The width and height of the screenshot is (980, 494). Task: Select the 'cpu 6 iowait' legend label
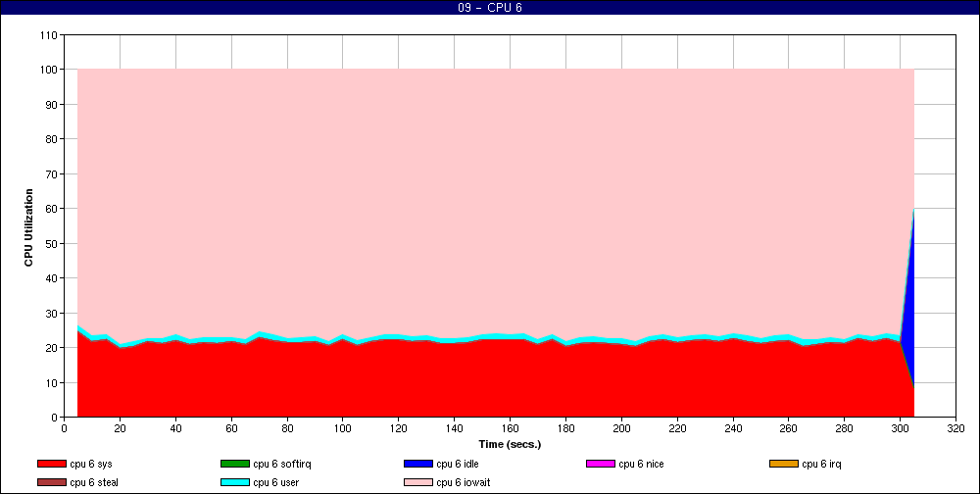click(464, 483)
